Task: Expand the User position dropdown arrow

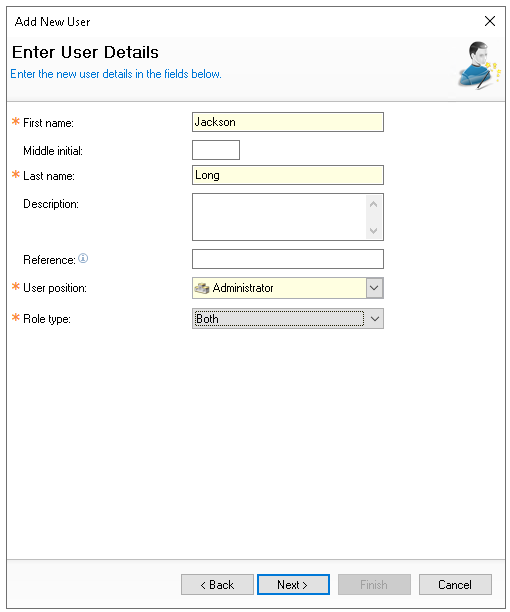Action: pyautogui.click(x=374, y=288)
